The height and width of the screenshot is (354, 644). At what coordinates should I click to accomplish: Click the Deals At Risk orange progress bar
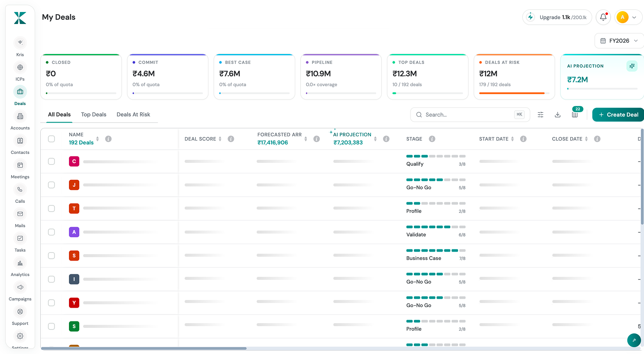click(x=514, y=93)
